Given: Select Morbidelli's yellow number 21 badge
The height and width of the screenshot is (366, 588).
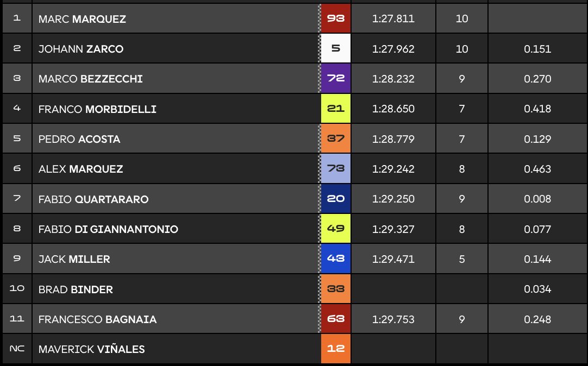Looking at the screenshot, I should [336, 109].
